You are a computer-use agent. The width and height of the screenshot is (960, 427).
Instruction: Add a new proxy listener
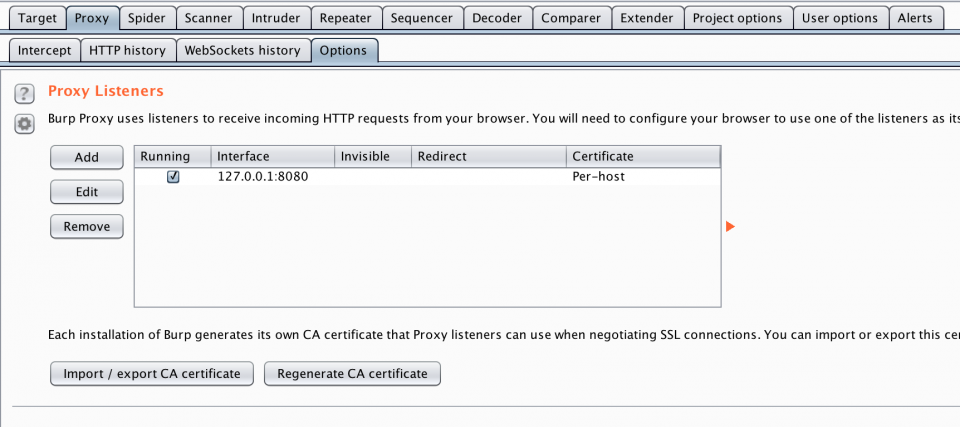(87, 157)
